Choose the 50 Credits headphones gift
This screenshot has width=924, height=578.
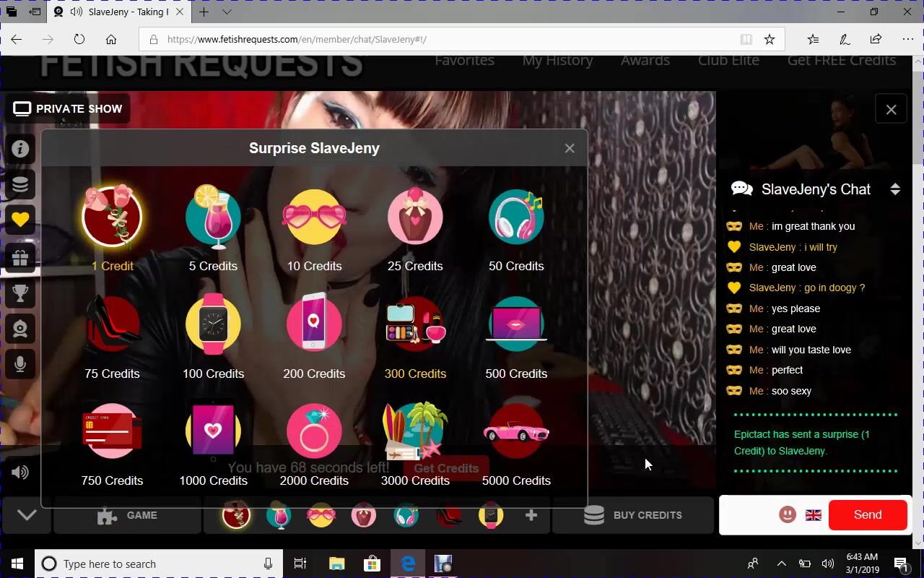[x=515, y=217]
